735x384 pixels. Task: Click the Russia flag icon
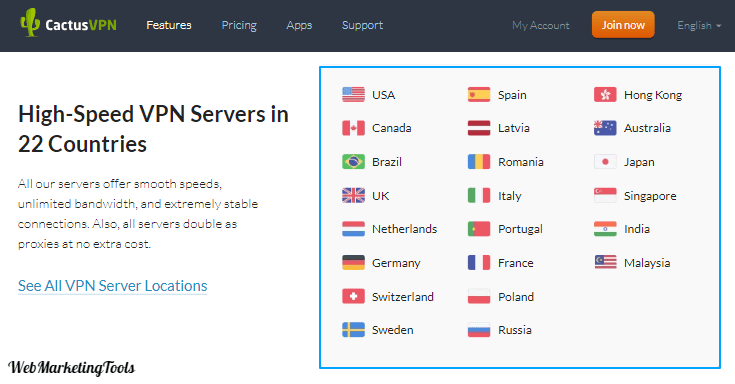[479, 330]
